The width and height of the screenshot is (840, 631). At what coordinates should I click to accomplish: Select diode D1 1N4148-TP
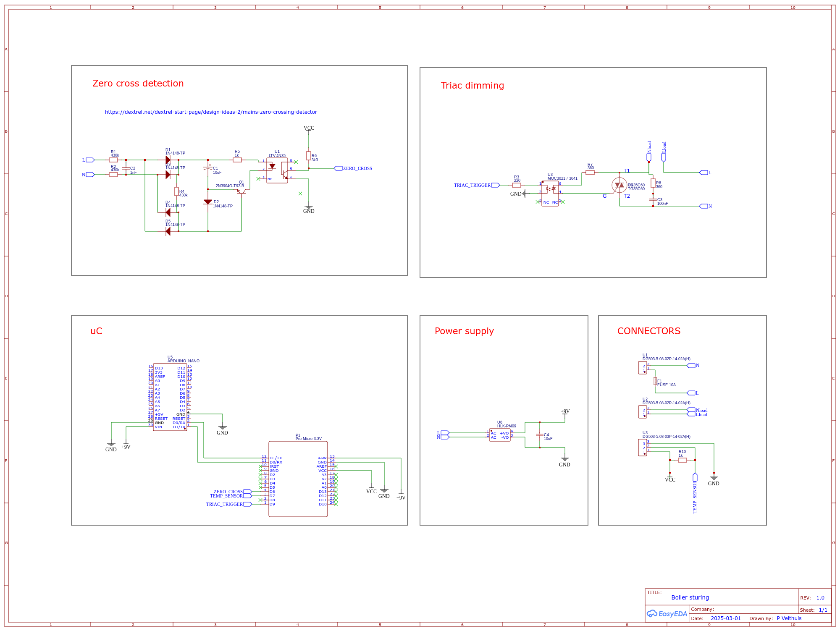[168, 160]
